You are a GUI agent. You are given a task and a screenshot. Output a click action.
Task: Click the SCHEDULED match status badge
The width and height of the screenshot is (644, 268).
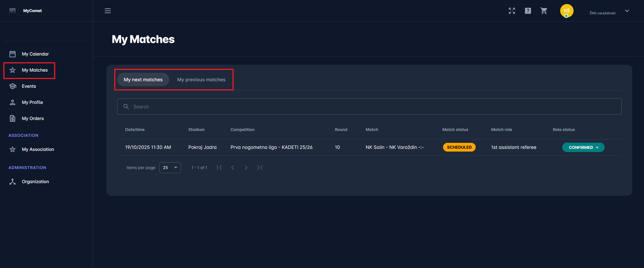459,147
